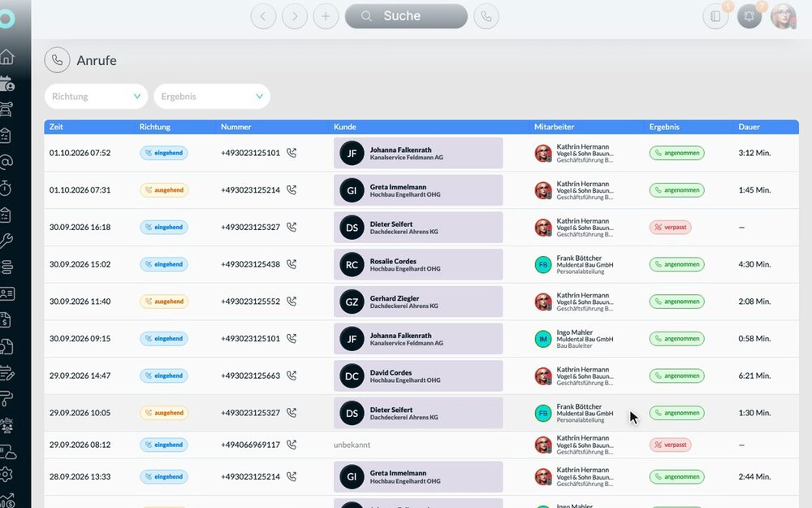
Task: Open the David Cordes customer card
Action: pos(418,376)
